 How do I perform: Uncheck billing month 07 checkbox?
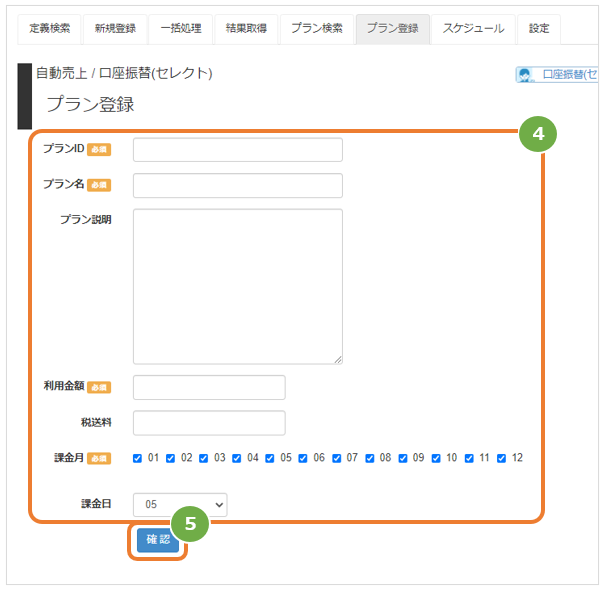click(x=336, y=458)
